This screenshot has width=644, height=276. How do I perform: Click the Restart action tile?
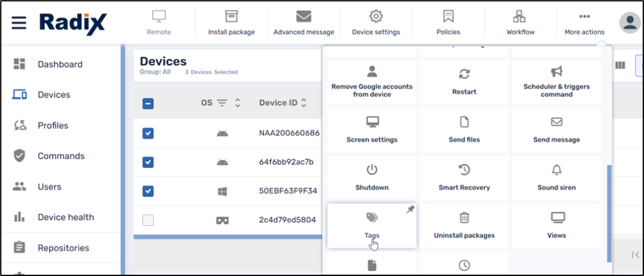(x=464, y=82)
